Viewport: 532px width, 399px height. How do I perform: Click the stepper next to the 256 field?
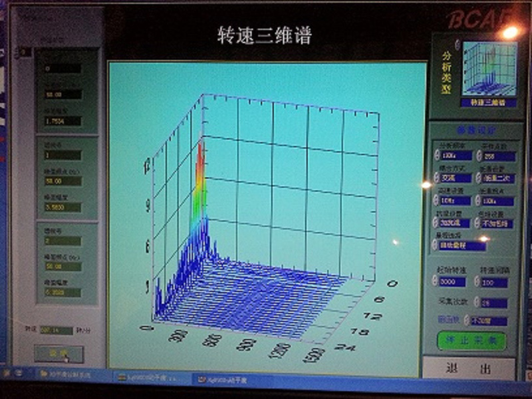coord(479,156)
